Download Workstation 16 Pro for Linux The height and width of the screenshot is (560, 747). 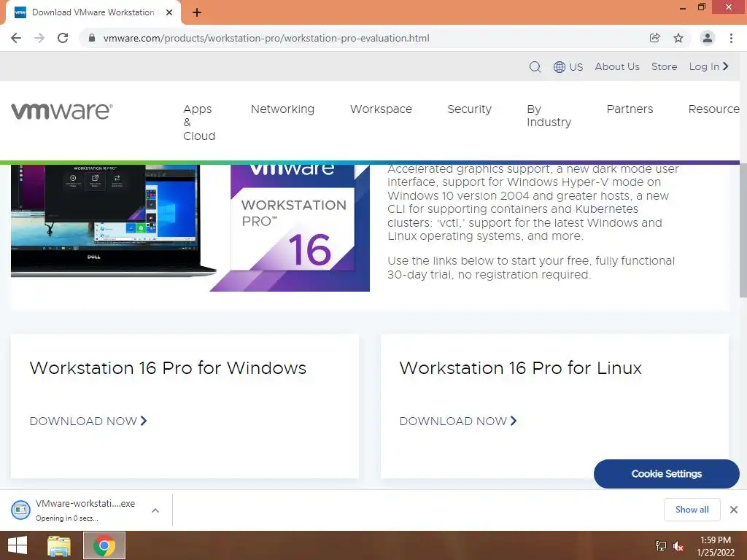(458, 421)
